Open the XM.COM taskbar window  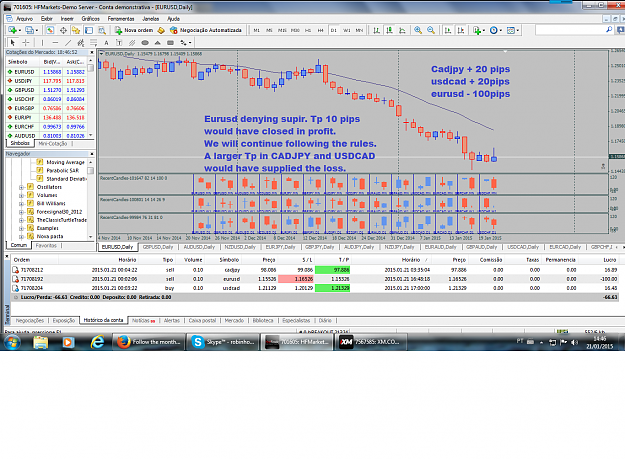(x=372, y=342)
